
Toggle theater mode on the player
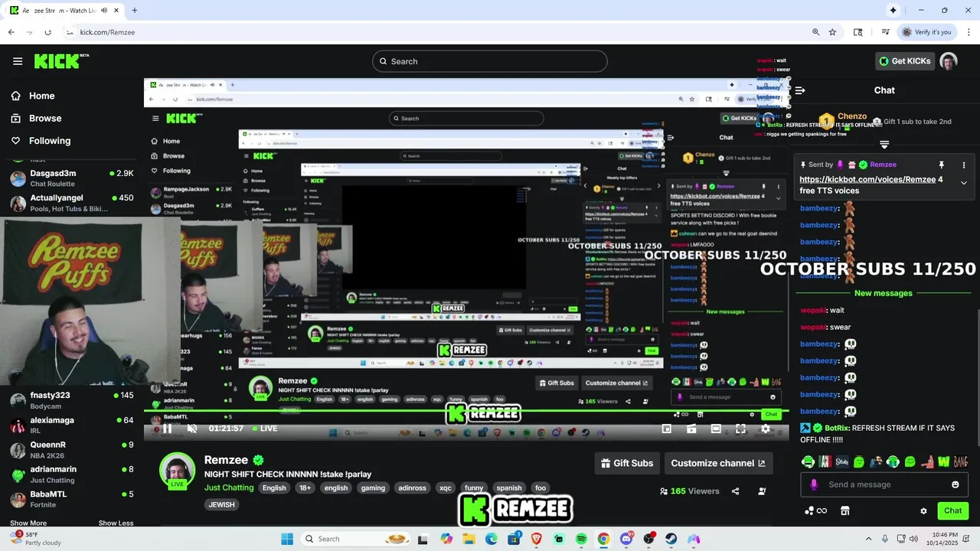point(716,429)
